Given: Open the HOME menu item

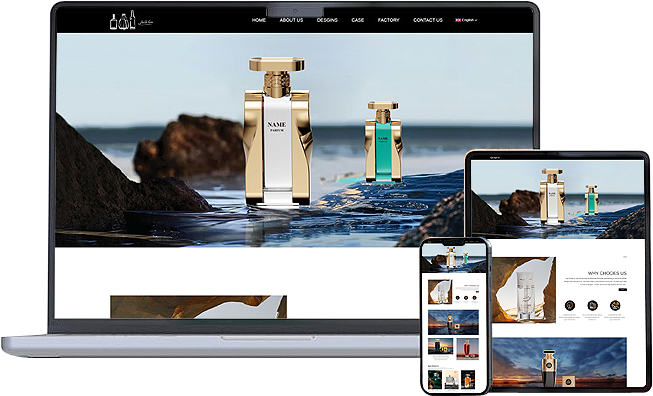Looking at the screenshot, I should pos(259,20).
